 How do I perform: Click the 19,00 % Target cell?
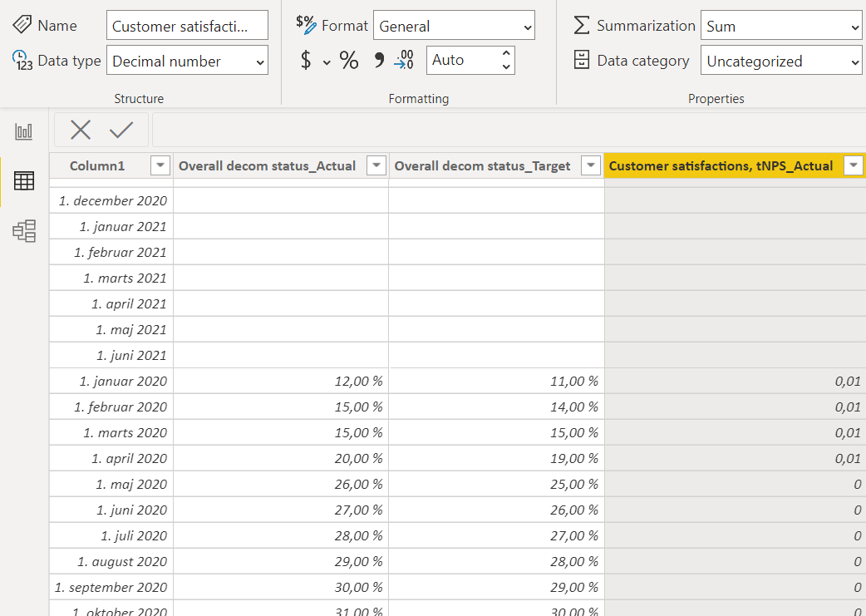pos(496,459)
